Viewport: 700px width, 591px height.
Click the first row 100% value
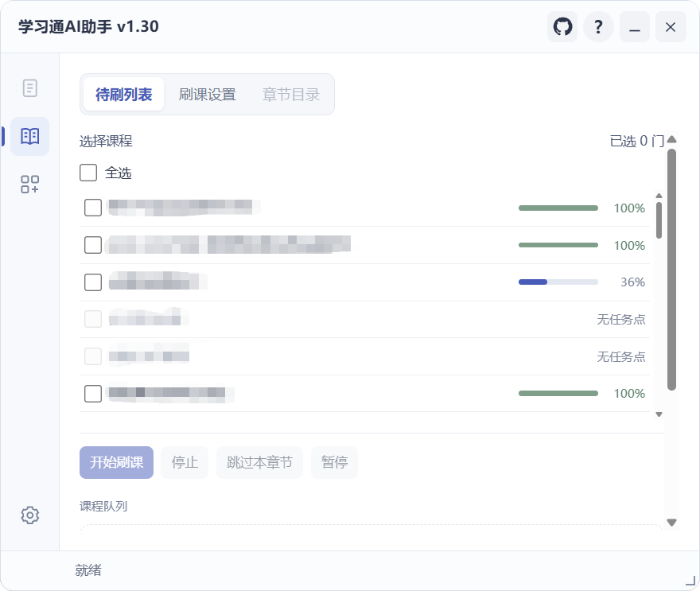(x=629, y=208)
